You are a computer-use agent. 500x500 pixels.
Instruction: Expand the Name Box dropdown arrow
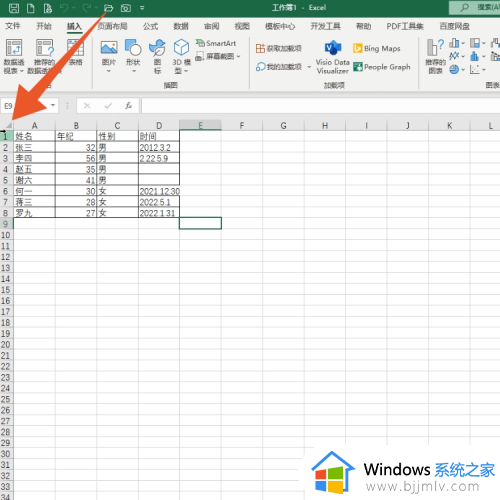(53, 106)
